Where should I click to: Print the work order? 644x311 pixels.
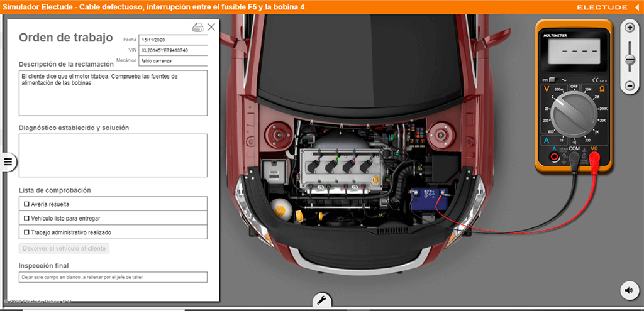[x=198, y=27]
